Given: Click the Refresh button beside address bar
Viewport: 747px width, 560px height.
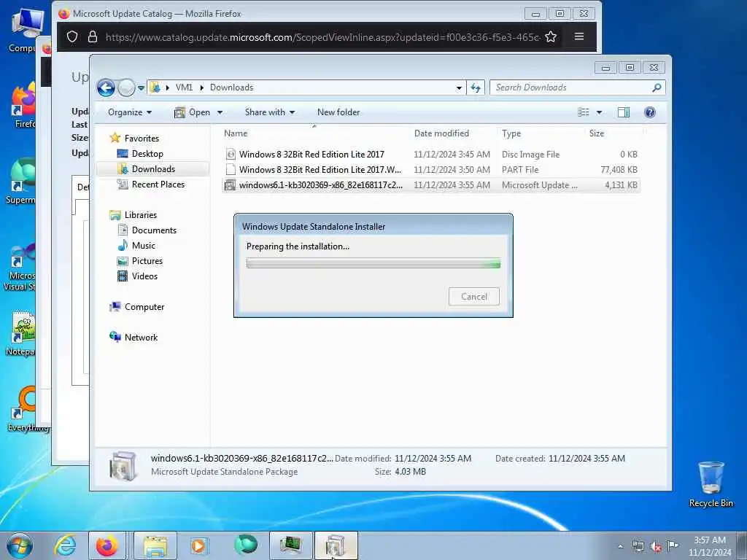Looking at the screenshot, I should coord(476,87).
